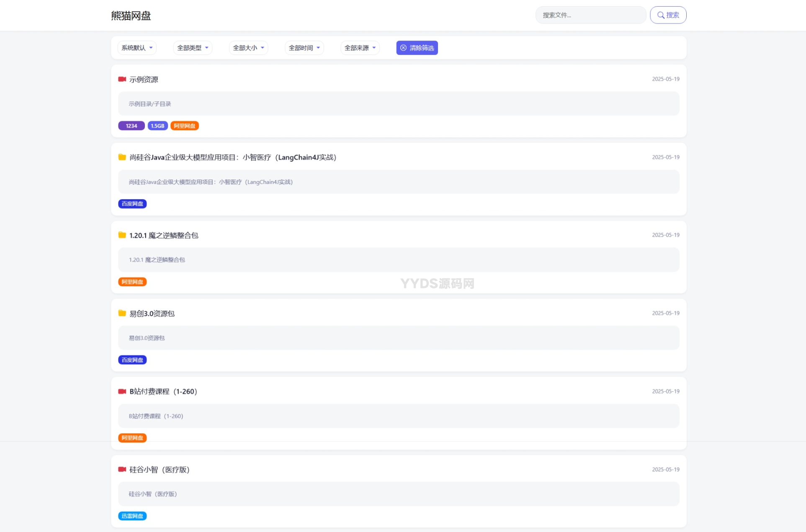Open the 全部大小 size filter
The height and width of the screenshot is (532, 806).
[x=248, y=48]
